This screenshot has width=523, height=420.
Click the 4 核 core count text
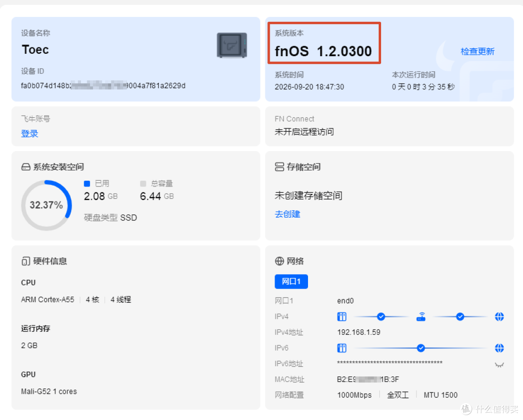[x=92, y=299]
